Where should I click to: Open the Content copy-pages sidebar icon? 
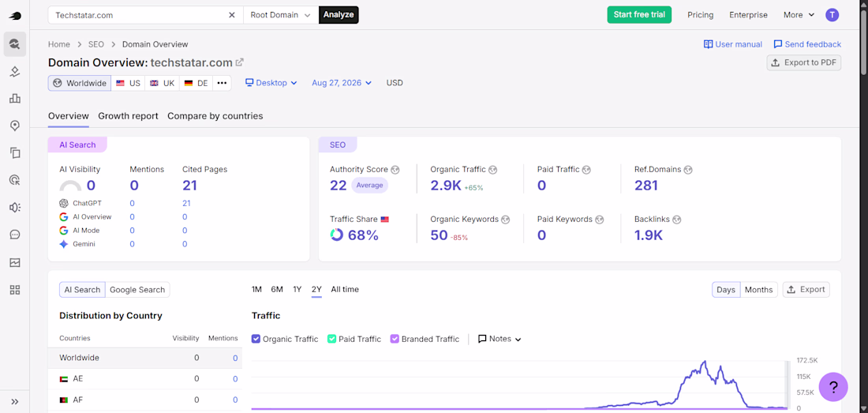coord(15,152)
